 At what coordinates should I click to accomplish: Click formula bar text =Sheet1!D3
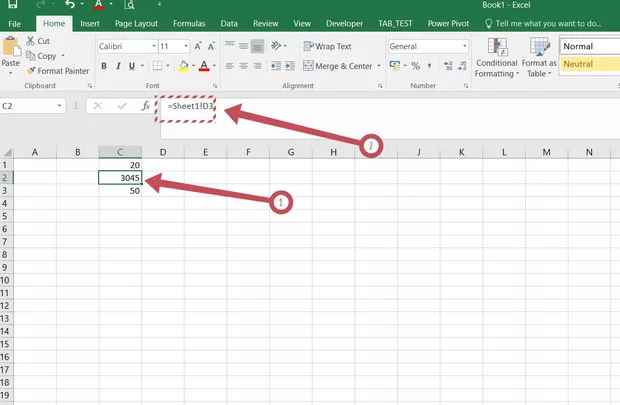tap(190, 106)
